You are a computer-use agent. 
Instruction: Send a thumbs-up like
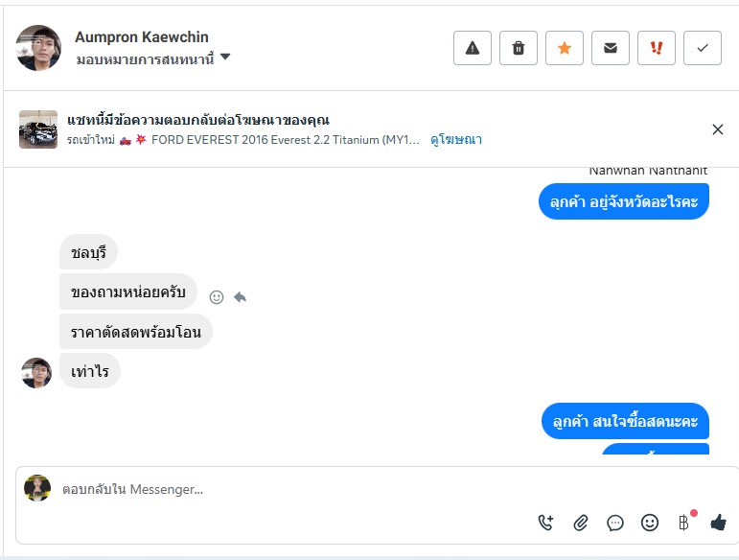[x=718, y=523]
